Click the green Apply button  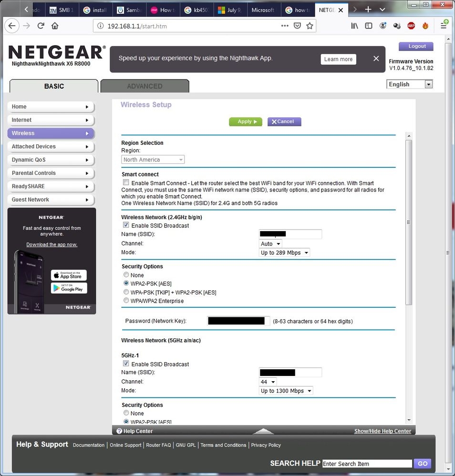point(246,122)
